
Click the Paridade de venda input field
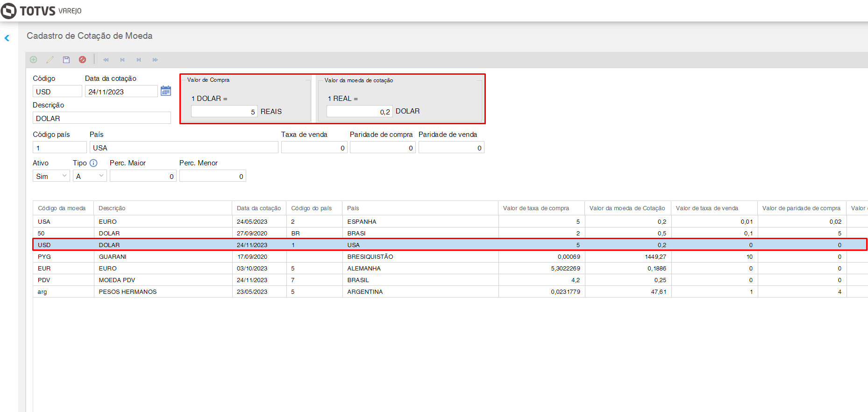coord(451,148)
